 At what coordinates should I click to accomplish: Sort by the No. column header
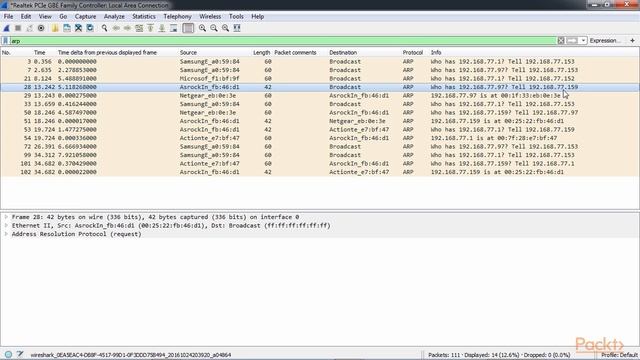point(6,53)
